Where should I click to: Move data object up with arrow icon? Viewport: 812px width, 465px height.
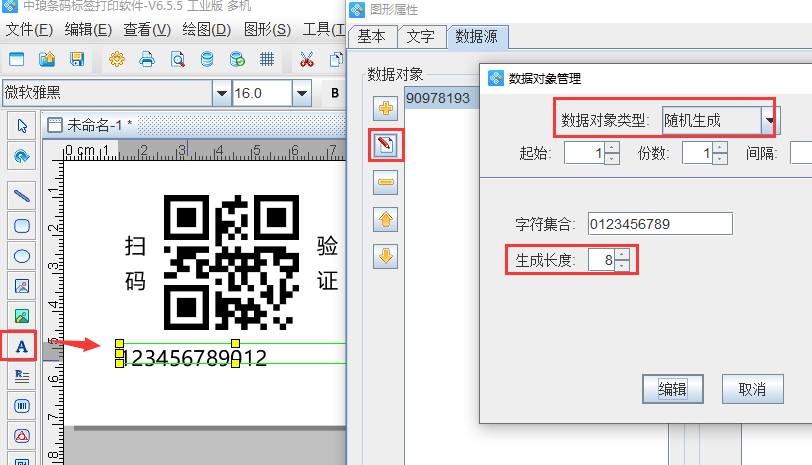pyautogui.click(x=386, y=219)
